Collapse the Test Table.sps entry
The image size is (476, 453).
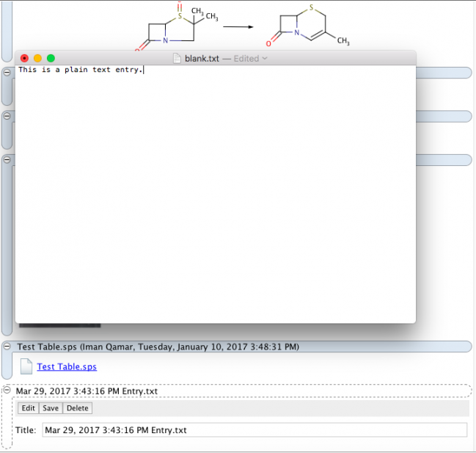coord(7,347)
